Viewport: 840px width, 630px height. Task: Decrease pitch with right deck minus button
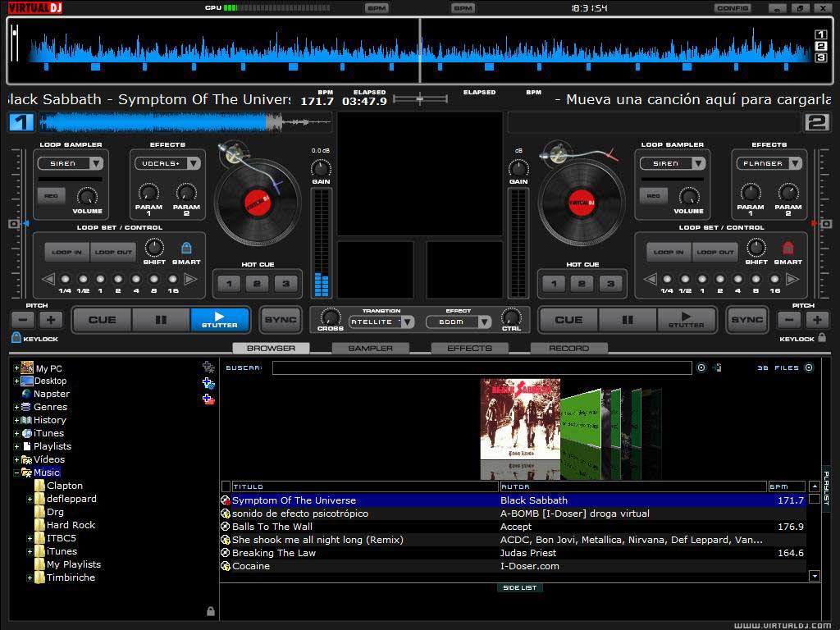pyautogui.click(x=789, y=320)
